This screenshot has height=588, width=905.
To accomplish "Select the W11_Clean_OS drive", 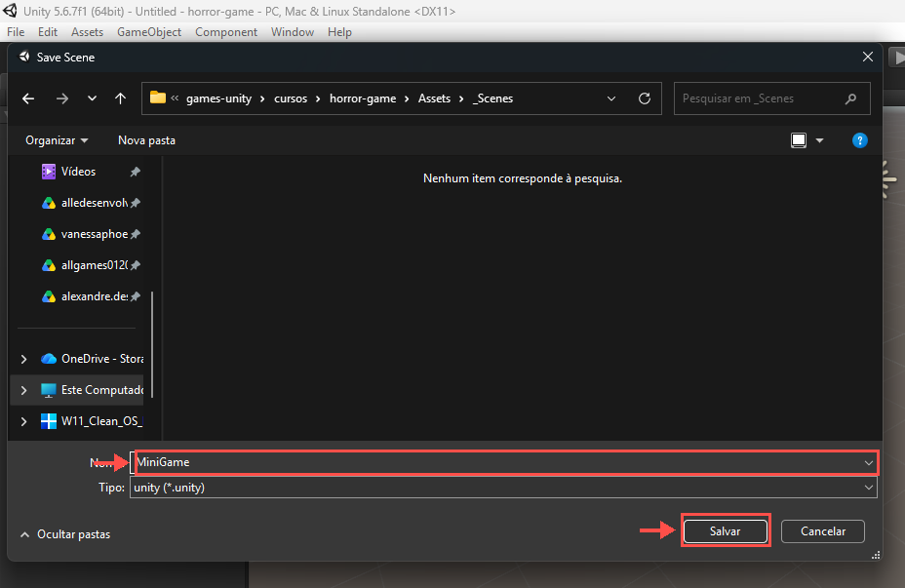I will point(93,421).
